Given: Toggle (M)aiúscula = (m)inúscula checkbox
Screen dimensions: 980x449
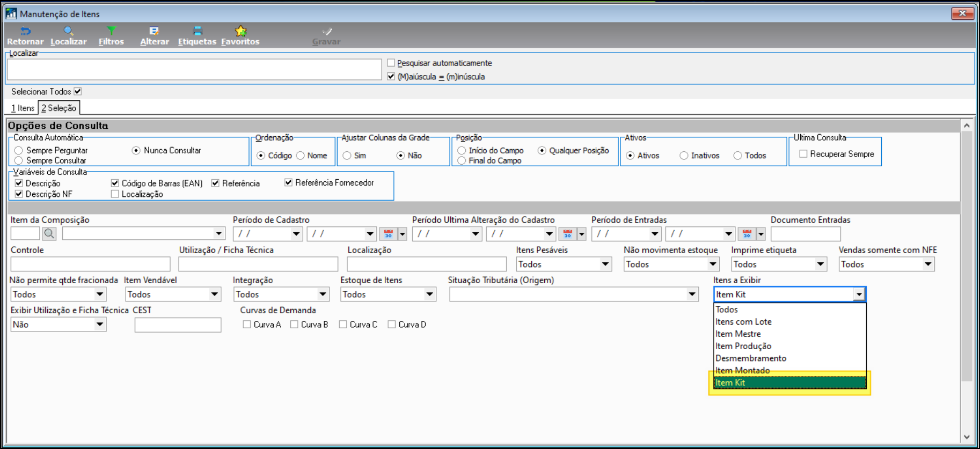Looking at the screenshot, I should pos(391,77).
